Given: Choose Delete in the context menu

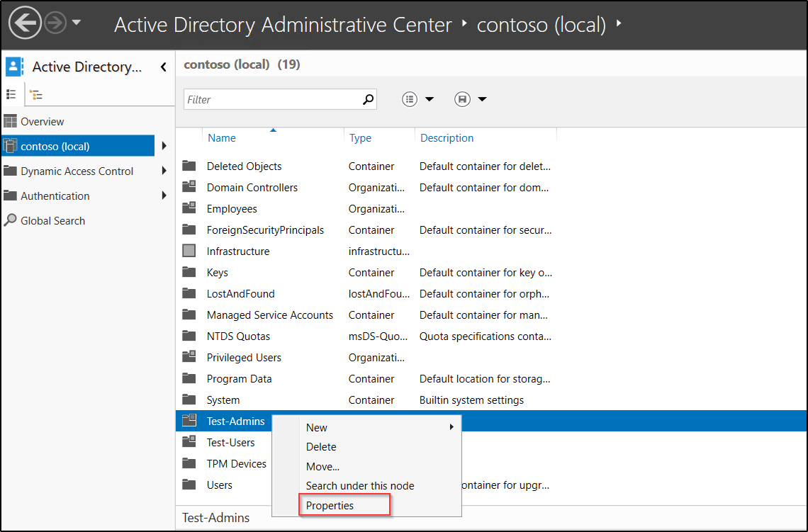Looking at the screenshot, I should click(321, 447).
